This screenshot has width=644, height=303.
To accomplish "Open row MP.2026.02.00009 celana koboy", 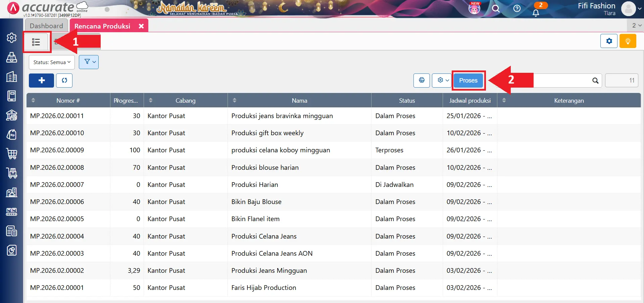I will 280,150.
